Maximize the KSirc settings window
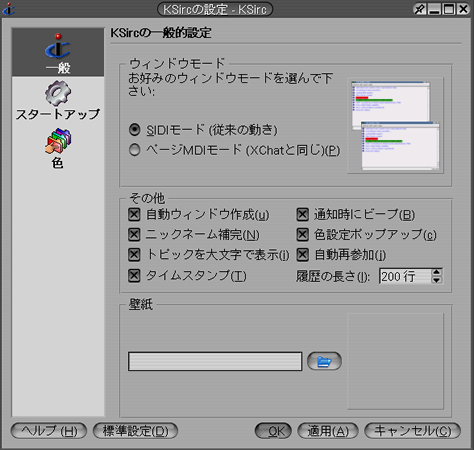The width and height of the screenshot is (474, 450). pos(449,9)
